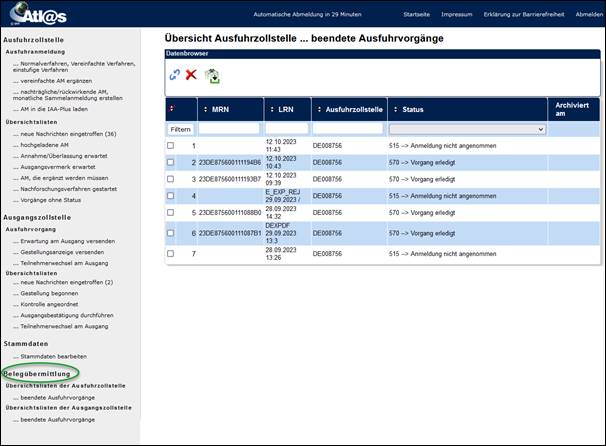Click the export document icon in Datenbrowser

[x=212, y=75]
